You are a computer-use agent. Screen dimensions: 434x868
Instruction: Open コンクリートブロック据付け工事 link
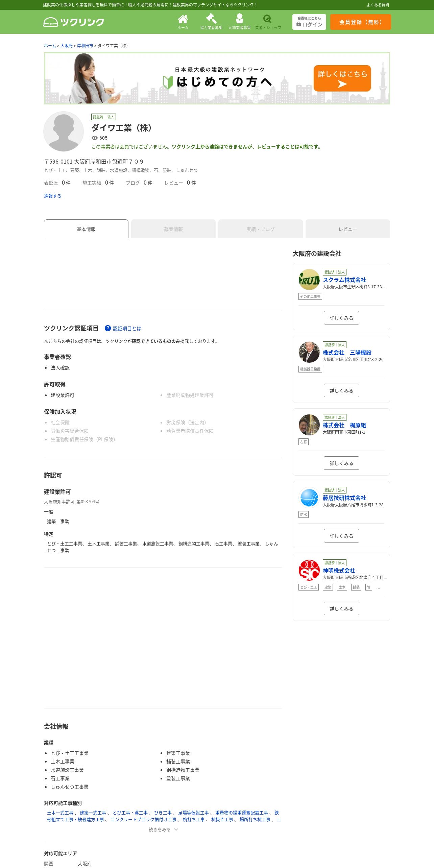[x=144, y=820]
